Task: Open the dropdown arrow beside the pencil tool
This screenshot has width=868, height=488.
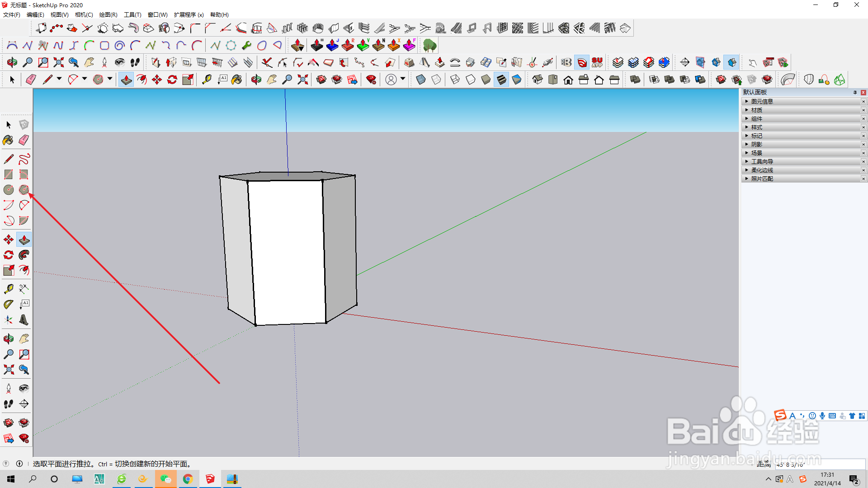Action: tap(59, 80)
